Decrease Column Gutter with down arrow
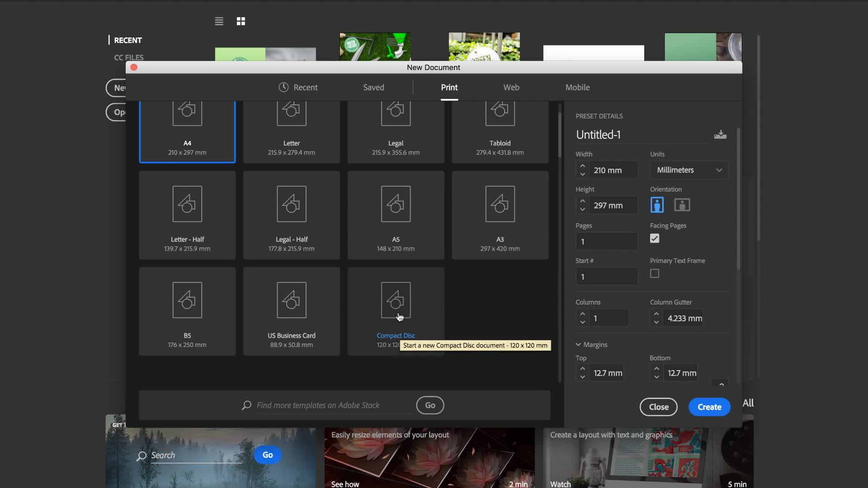 pos(656,322)
